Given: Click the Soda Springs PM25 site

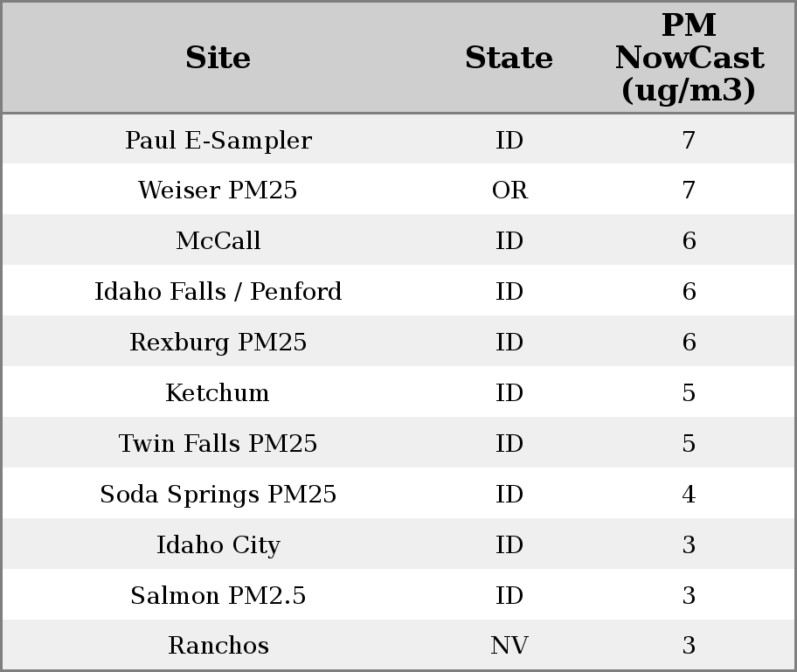Looking at the screenshot, I should click(218, 495).
